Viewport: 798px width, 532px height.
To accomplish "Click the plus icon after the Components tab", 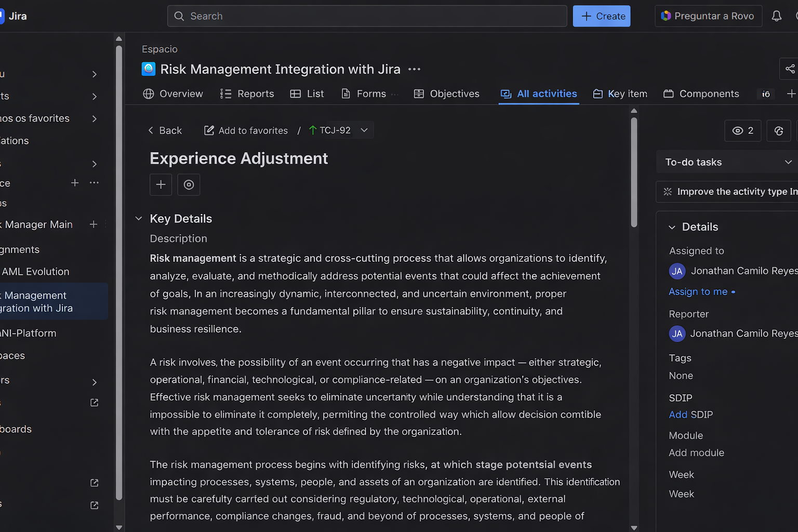I will 791,94.
